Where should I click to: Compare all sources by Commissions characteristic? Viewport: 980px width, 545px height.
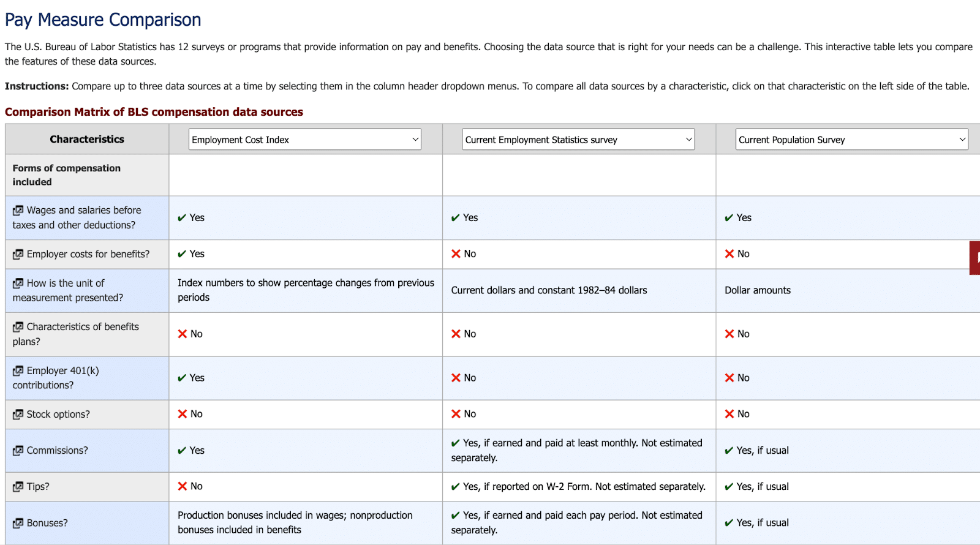coord(58,451)
